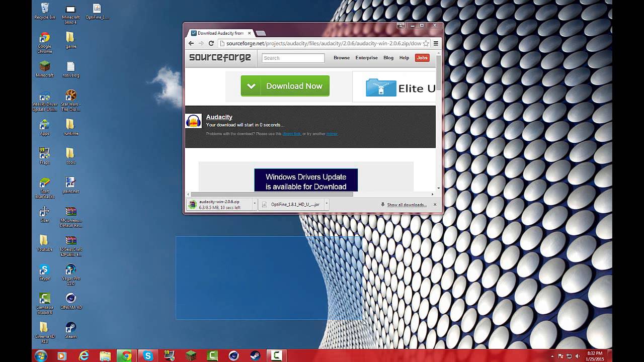Open File Explorer from the taskbar

point(105,356)
